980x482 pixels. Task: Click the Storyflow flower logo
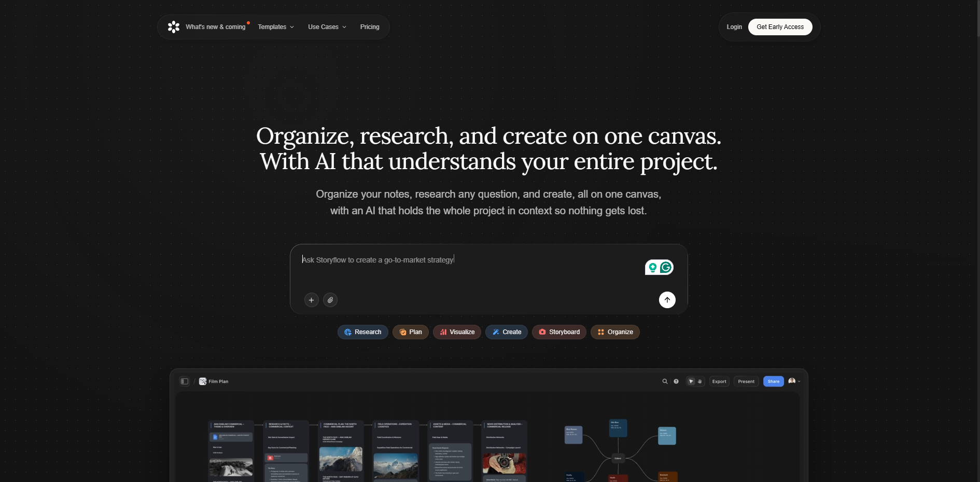point(174,27)
